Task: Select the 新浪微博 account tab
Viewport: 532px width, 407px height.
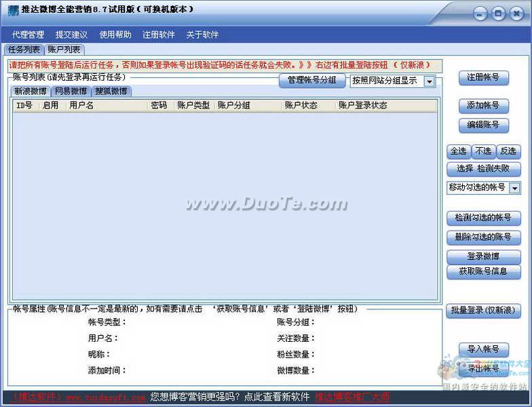Action: point(30,91)
